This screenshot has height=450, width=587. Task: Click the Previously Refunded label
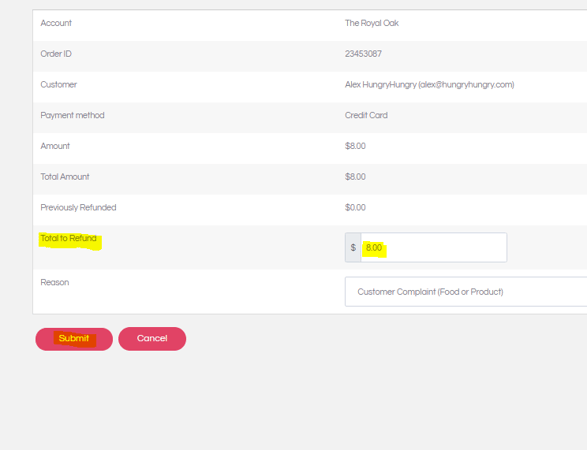pos(78,207)
